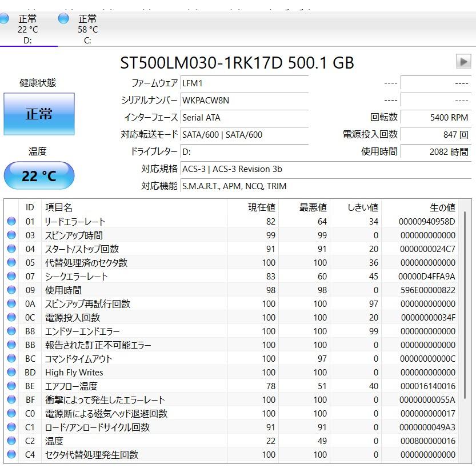Click the status orb for attribute C2
The image size is (476, 476).
pos(11,441)
